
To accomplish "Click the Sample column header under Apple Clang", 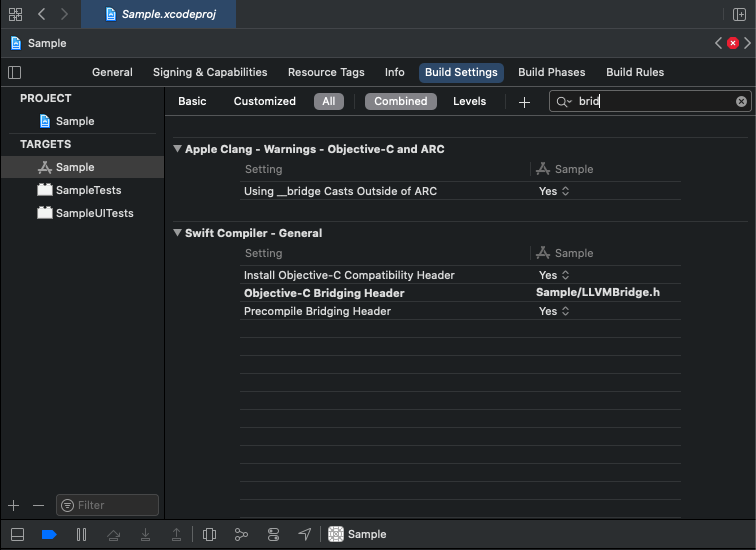I will pos(565,169).
